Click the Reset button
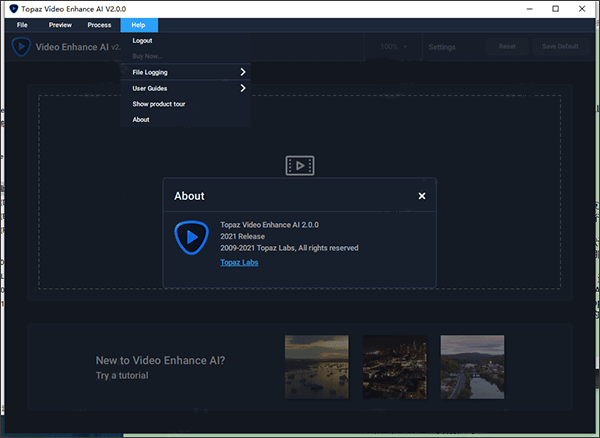Image resolution: width=600 pixels, height=438 pixels. (507, 46)
